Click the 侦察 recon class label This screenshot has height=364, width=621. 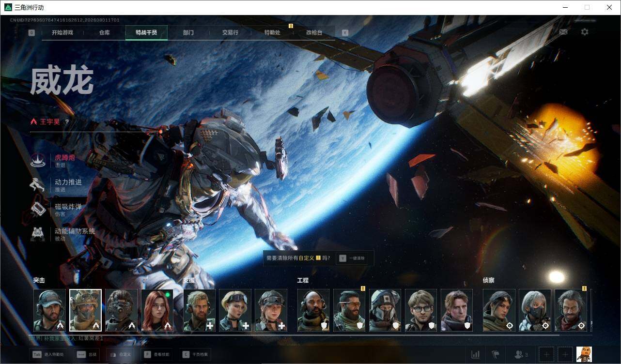pos(489,280)
